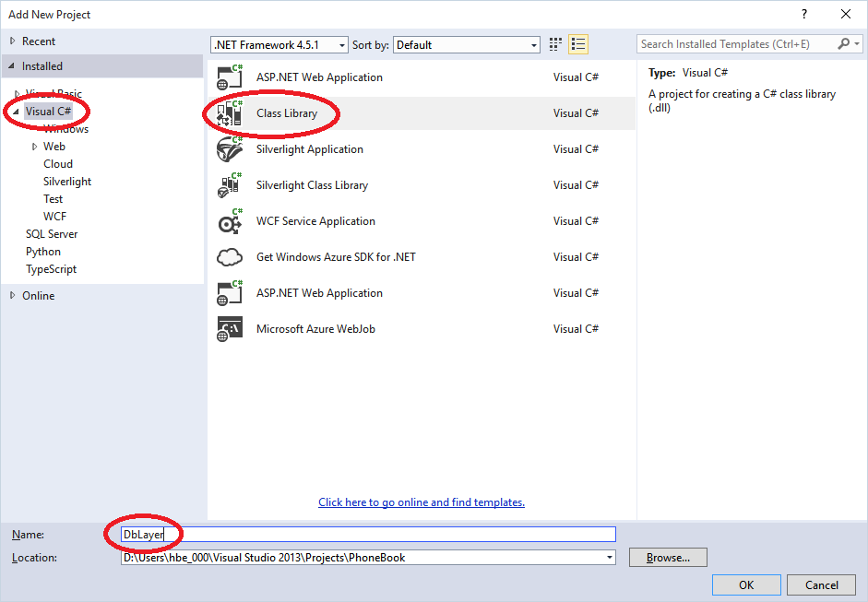Click the Silverlight Class Library template icon
Image resolution: width=868 pixels, height=602 pixels.
[230, 184]
